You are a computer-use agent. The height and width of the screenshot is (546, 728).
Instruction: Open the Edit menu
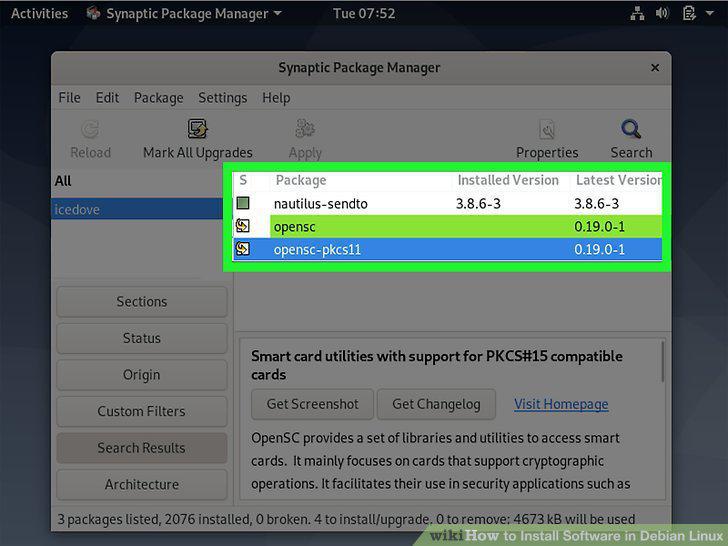[107, 98]
